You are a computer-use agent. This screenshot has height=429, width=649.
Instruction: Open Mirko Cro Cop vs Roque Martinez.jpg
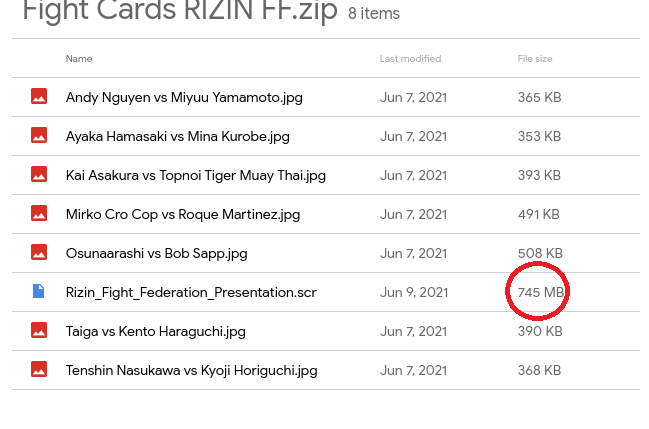tap(182, 214)
